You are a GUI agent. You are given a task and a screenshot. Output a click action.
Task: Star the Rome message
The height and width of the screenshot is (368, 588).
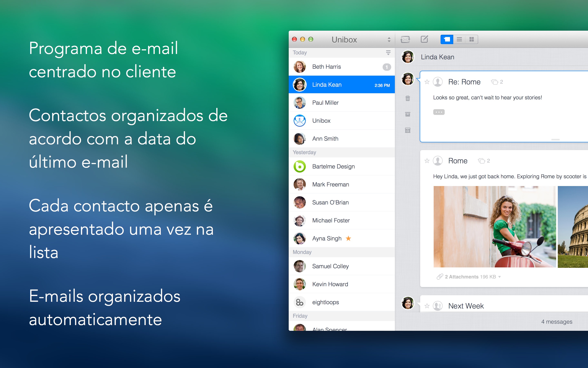point(427,161)
